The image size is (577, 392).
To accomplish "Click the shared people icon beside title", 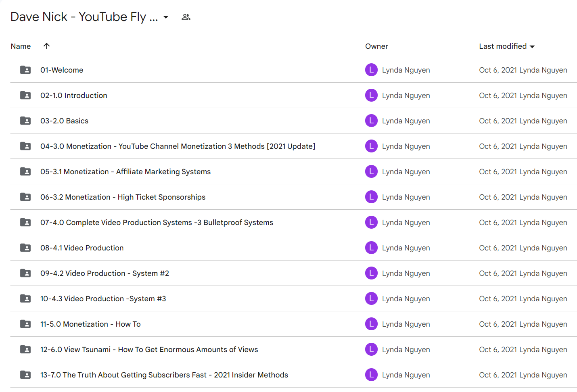I will (x=186, y=17).
